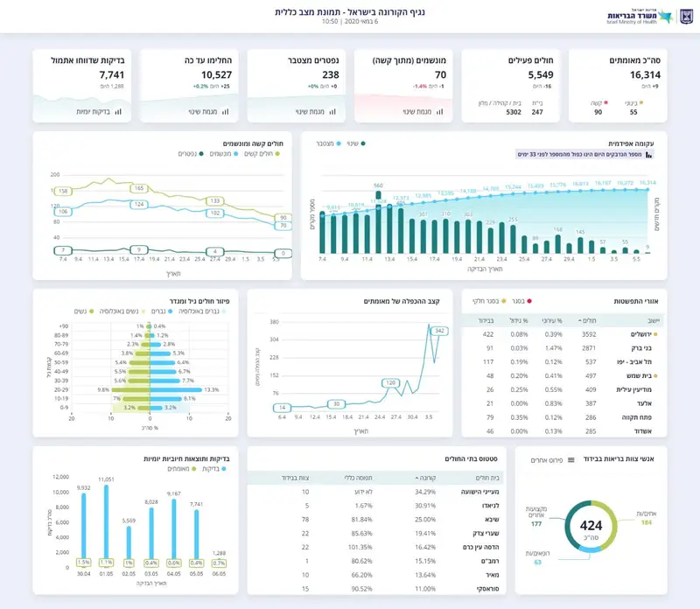Click בדיקות יומיות link in tests card
The image size is (700, 609).
pyautogui.click(x=93, y=112)
